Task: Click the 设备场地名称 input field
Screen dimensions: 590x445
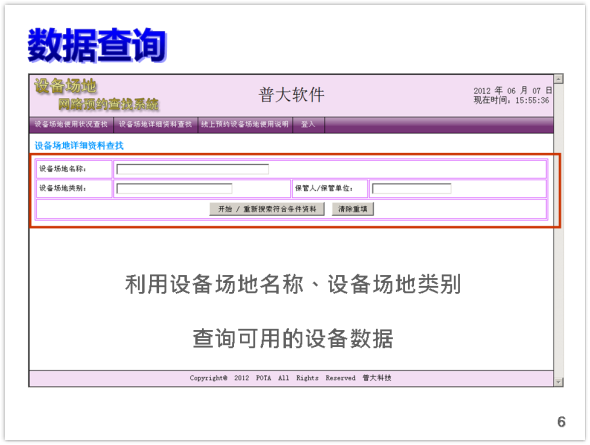Action: click(x=193, y=169)
